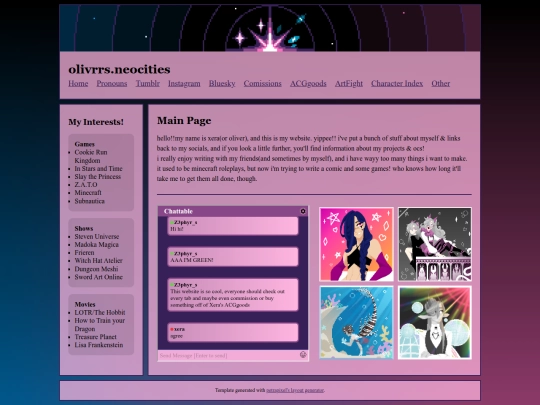Open the Chattable settings gear icon
The height and width of the screenshot is (405, 540).
pos(303,211)
